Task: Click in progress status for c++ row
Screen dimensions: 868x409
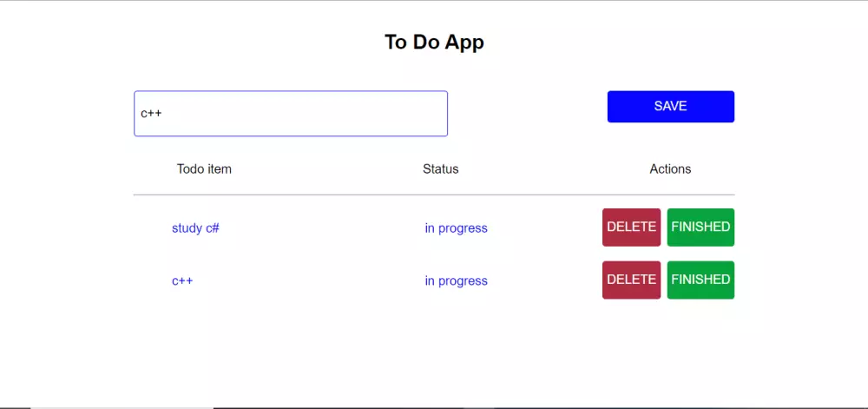Action: (456, 281)
